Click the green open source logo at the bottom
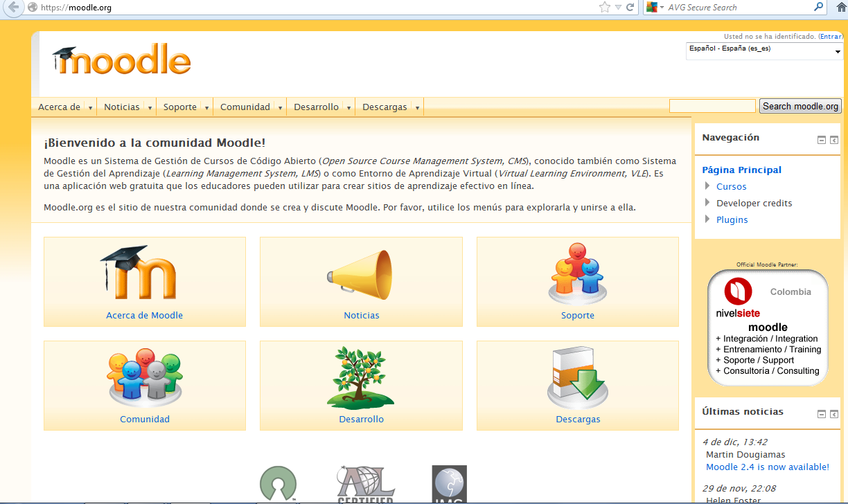This screenshot has width=848, height=504. pos(278,484)
